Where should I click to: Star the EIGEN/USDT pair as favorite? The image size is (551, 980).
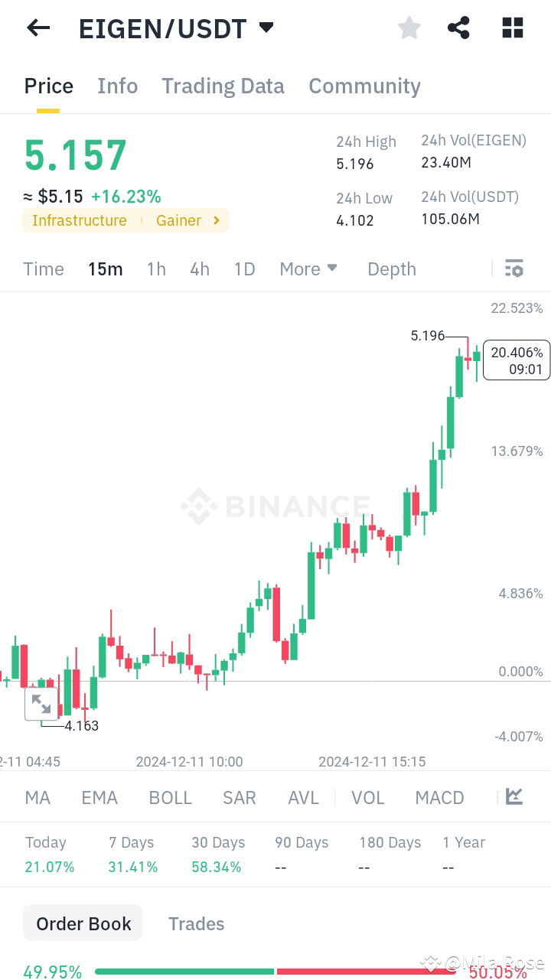coord(409,28)
